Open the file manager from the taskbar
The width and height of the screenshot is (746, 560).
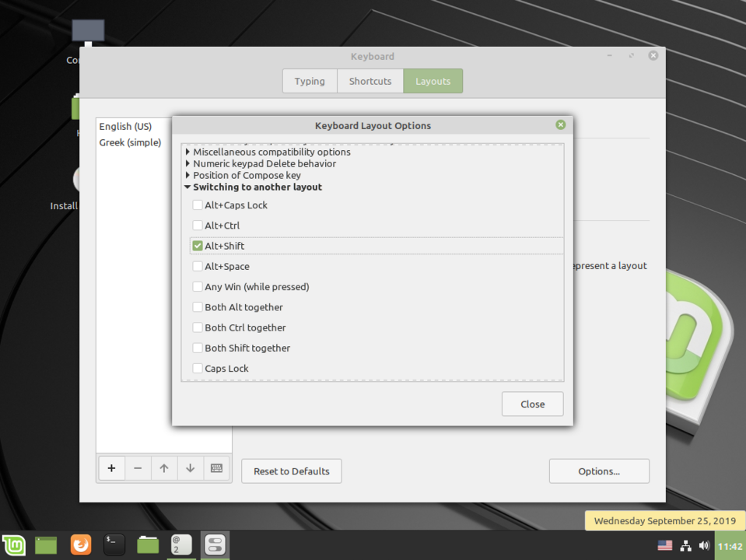[x=148, y=544]
